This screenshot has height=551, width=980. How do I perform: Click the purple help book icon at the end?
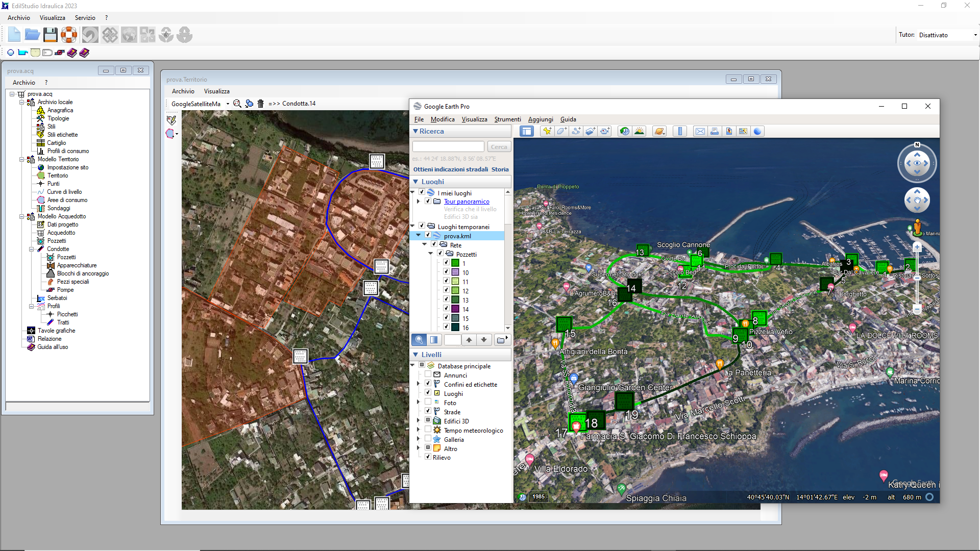[84, 53]
